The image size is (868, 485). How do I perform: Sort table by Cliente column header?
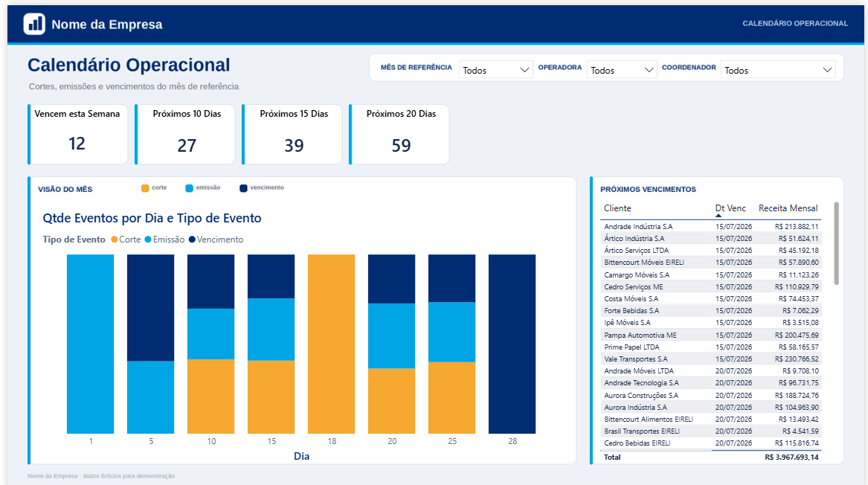(617, 208)
